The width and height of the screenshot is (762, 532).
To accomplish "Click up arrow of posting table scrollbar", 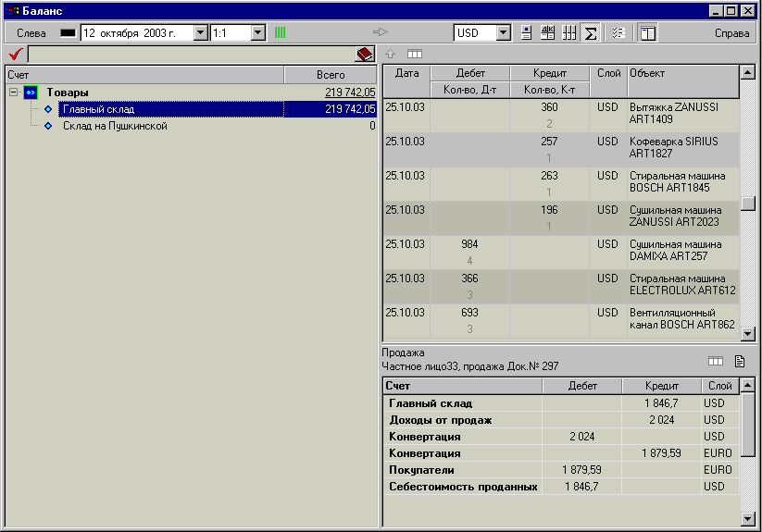I will point(748,385).
